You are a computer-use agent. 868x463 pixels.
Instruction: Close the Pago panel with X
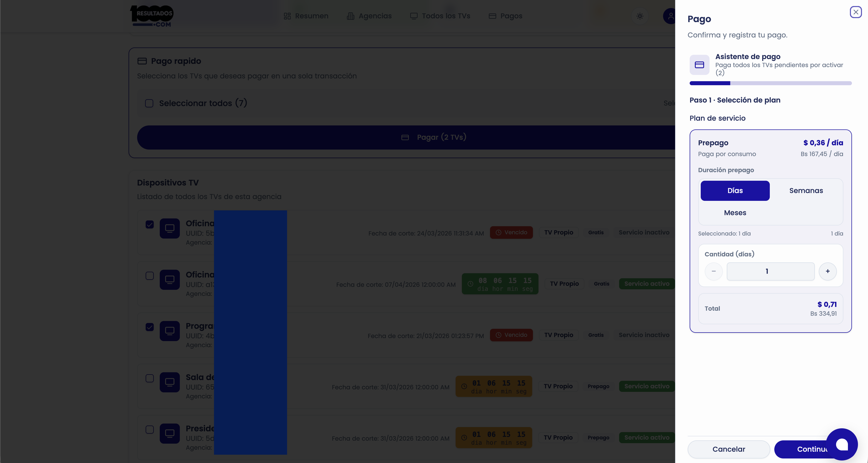(x=855, y=12)
